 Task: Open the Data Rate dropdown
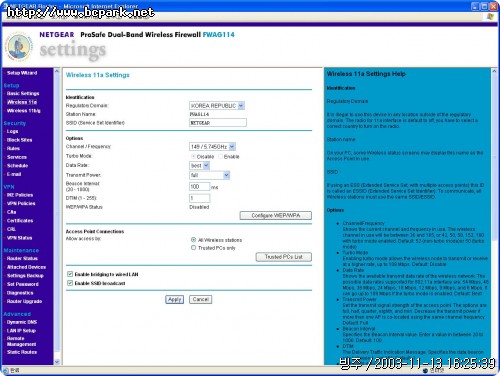[x=199, y=165]
